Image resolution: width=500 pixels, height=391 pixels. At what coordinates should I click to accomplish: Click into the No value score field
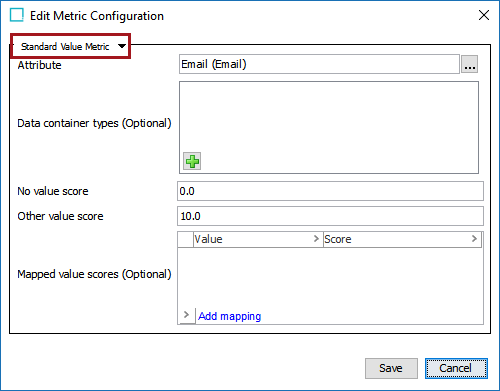pyautogui.click(x=330, y=191)
